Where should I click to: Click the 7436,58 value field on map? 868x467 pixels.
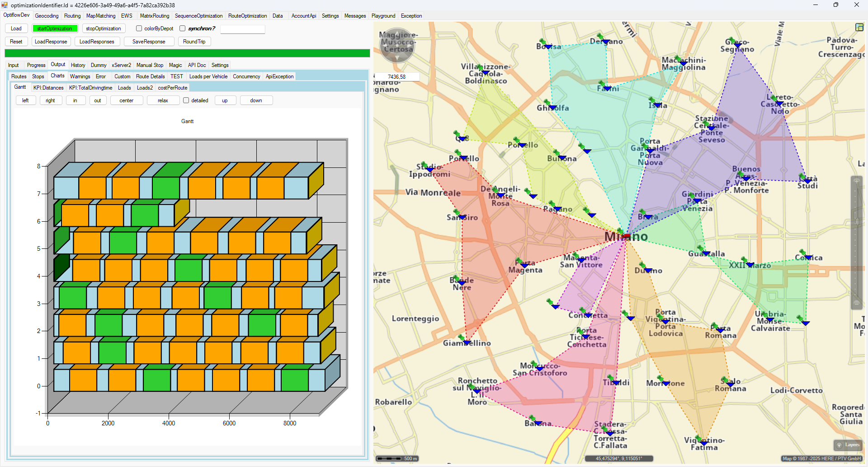(x=396, y=77)
